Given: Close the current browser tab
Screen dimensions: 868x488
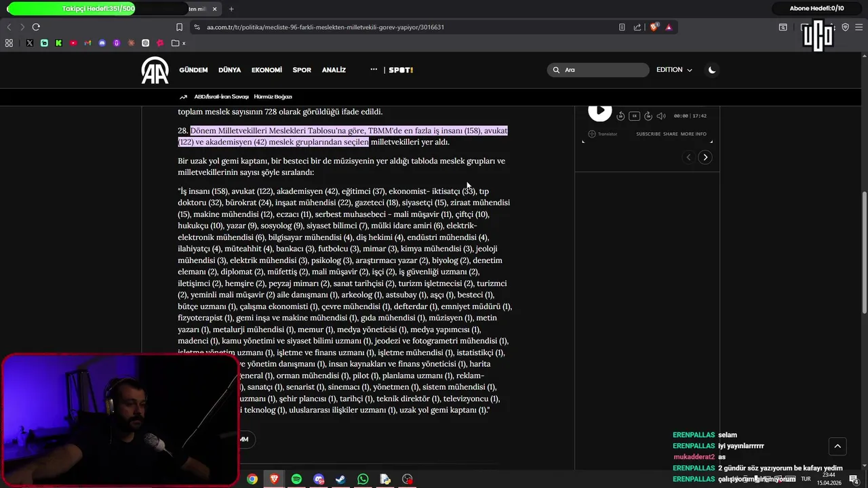Looking at the screenshot, I should click(x=215, y=9).
